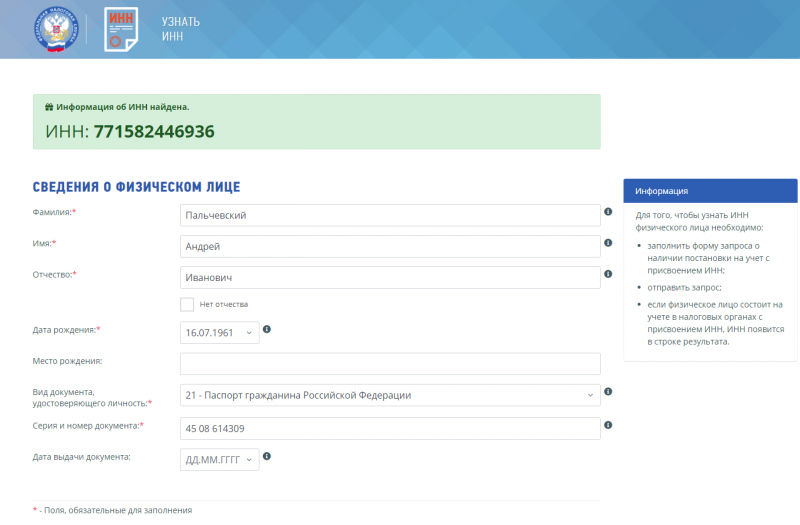
Task: Click the Имя field containing Андрей
Action: tap(390, 246)
